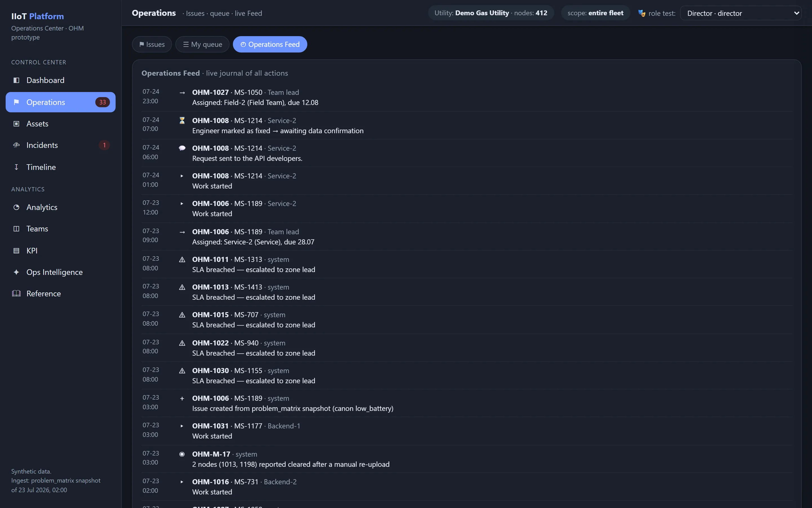Click the KPI sidebar icon
This screenshot has height=508, width=812.
click(16, 251)
